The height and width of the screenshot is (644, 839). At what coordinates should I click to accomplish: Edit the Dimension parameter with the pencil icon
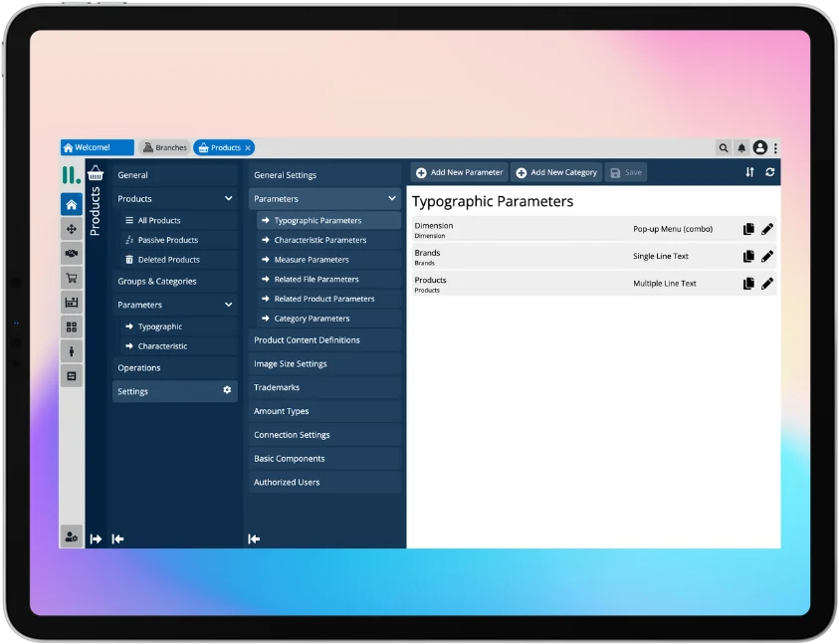pos(766,229)
